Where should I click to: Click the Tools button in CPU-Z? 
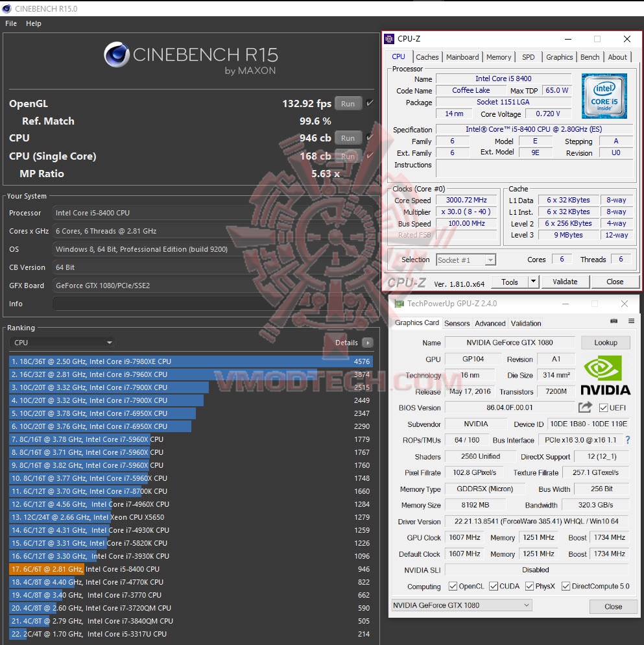pos(510,282)
